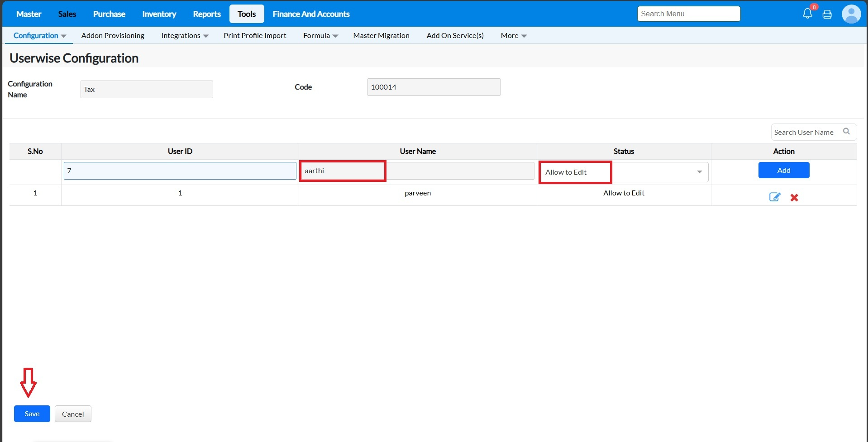This screenshot has width=868, height=442.
Task: Click the search magnifier icon for user name
Action: pos(846,132)
